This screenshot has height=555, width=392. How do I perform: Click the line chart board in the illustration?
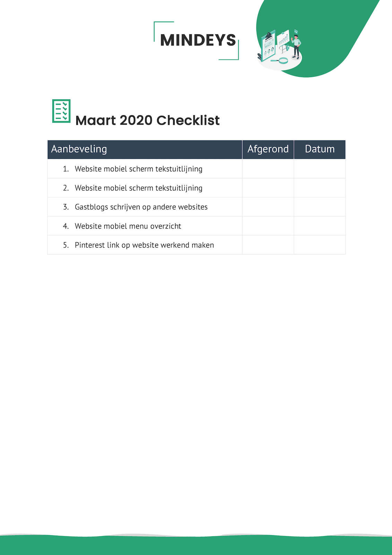coord(283,39)
